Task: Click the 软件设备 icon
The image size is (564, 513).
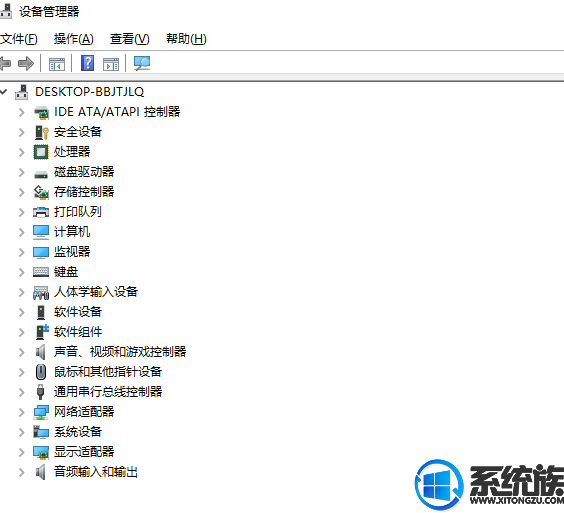Action: [41, 312]
